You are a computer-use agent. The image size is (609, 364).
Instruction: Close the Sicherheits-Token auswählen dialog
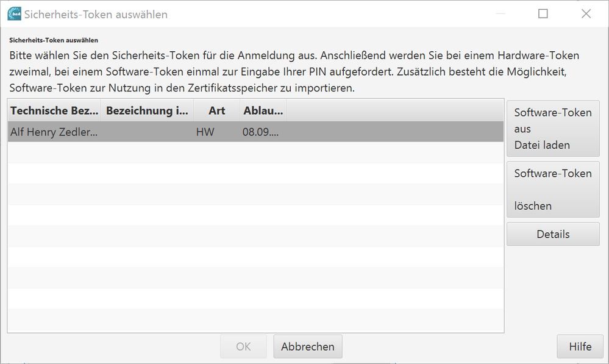(x=586, y=14)
